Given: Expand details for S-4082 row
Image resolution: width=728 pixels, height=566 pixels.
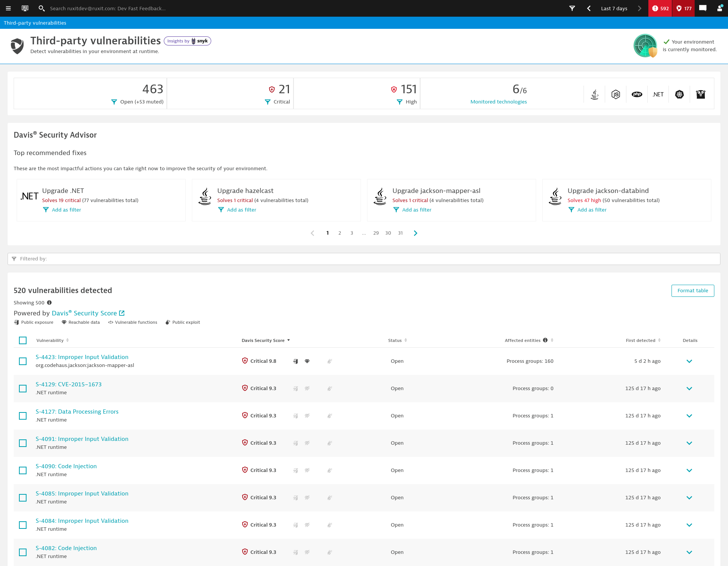Looking at the screenshot, I should click(x=689, y=552).
